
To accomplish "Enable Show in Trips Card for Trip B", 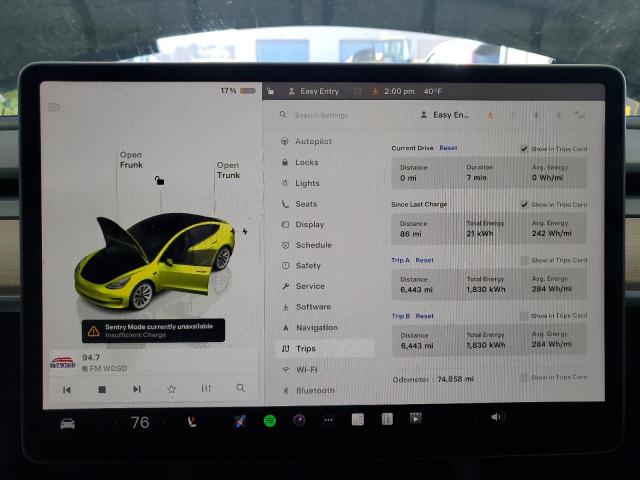I will tap(524, 316).
